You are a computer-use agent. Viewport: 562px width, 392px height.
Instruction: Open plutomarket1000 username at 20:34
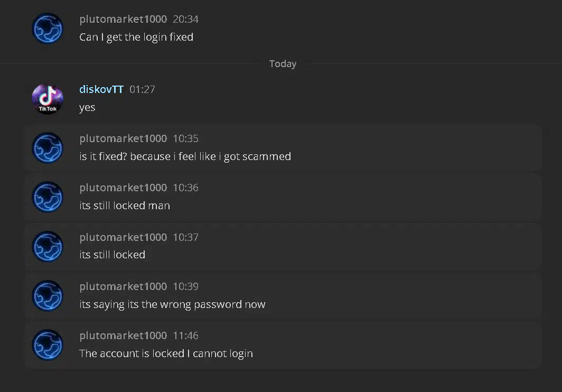pos(123,19)
